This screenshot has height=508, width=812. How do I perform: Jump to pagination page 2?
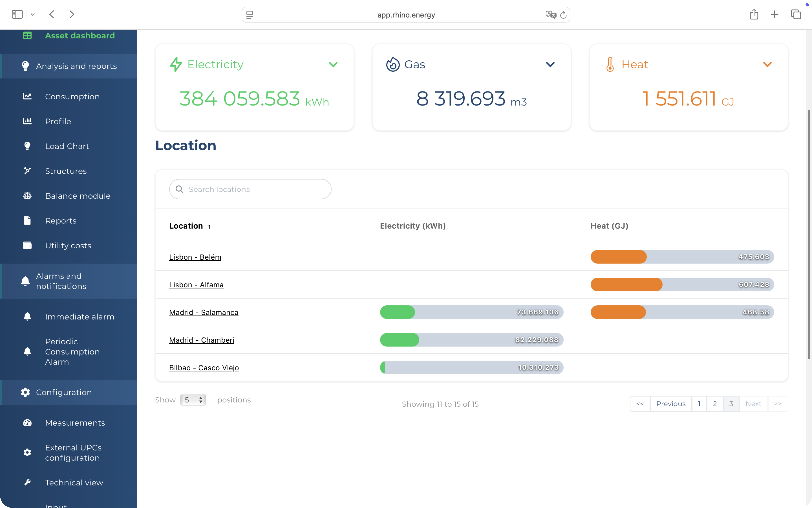(715, 404)
